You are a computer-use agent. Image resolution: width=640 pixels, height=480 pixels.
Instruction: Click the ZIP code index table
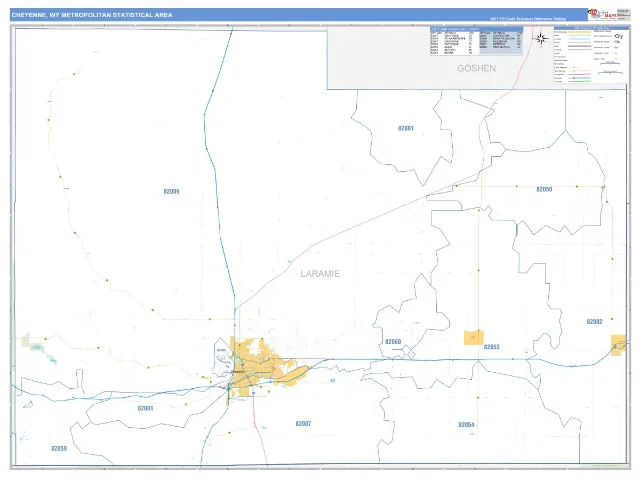(476, 41)
